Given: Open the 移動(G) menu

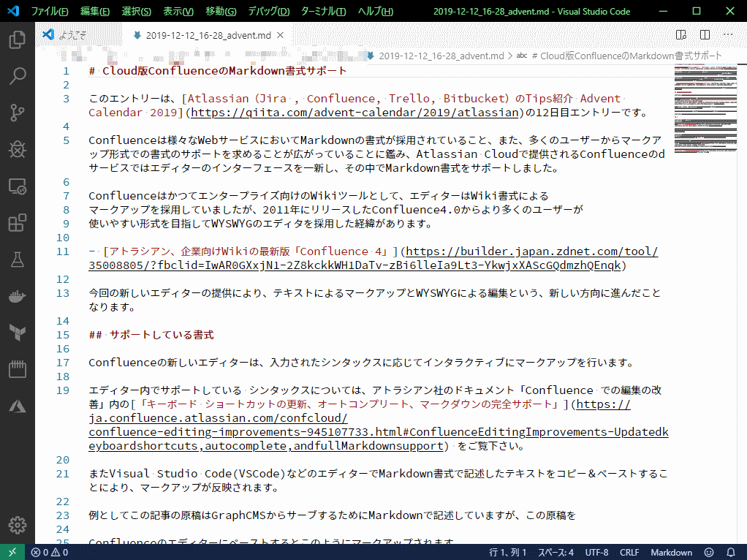Looking at the screenshot, I should [221, 11].
